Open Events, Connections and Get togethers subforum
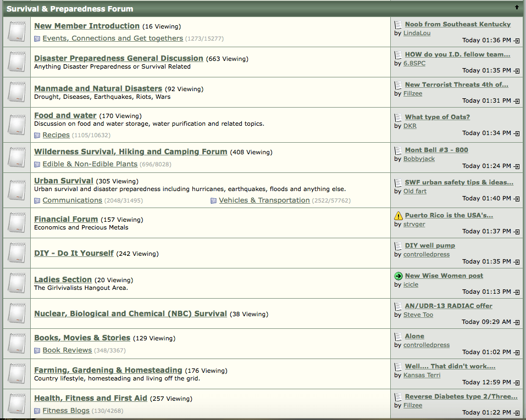This screenshot has width=526, height=420. [x=113, y=38]
